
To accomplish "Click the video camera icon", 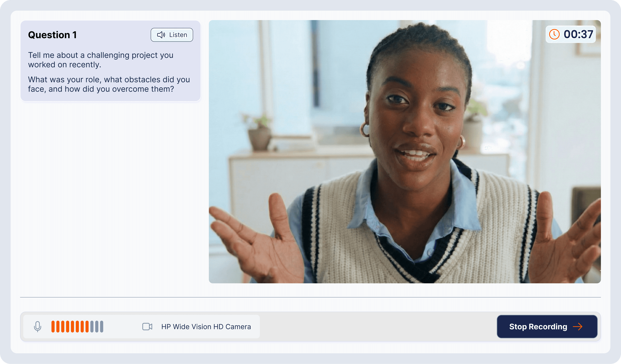I will [147, 326].
